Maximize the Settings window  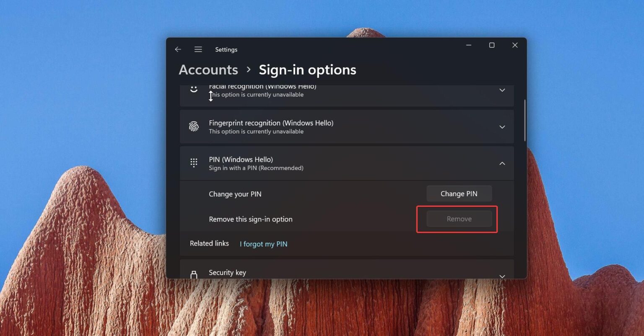pos(491,45)
